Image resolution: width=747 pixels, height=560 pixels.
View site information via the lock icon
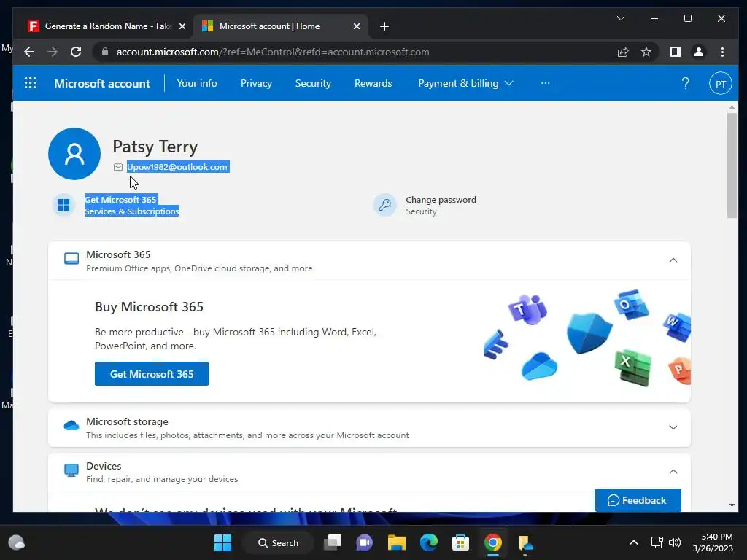pyautogui.click(x=105, y=52)
